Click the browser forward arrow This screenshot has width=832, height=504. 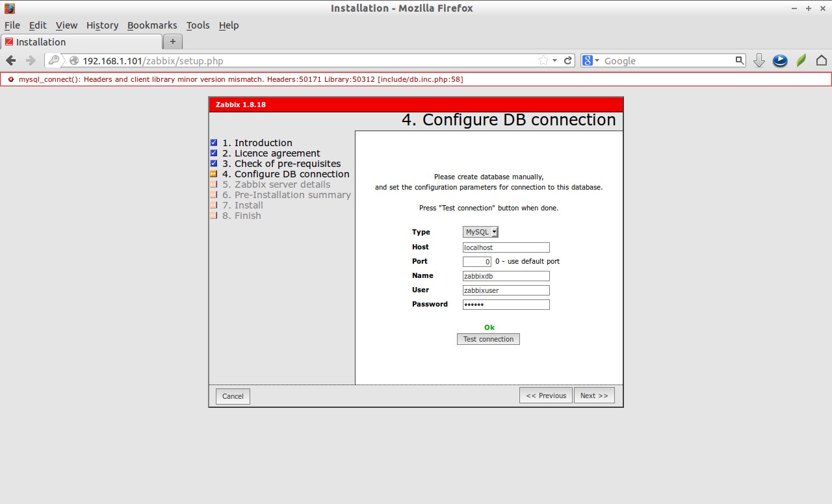31,60
